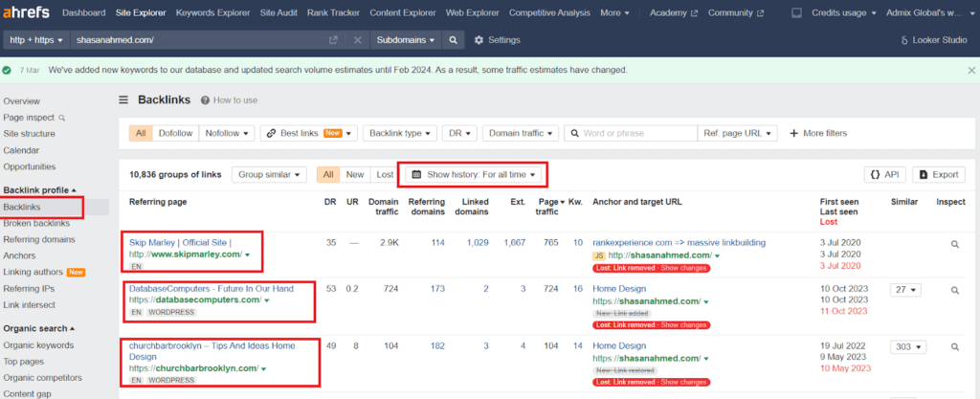Viewport: 980px width, 399px height.
Task: Open DatabaseComputers - Future In Our Hand link
Action: click(212, 288)
